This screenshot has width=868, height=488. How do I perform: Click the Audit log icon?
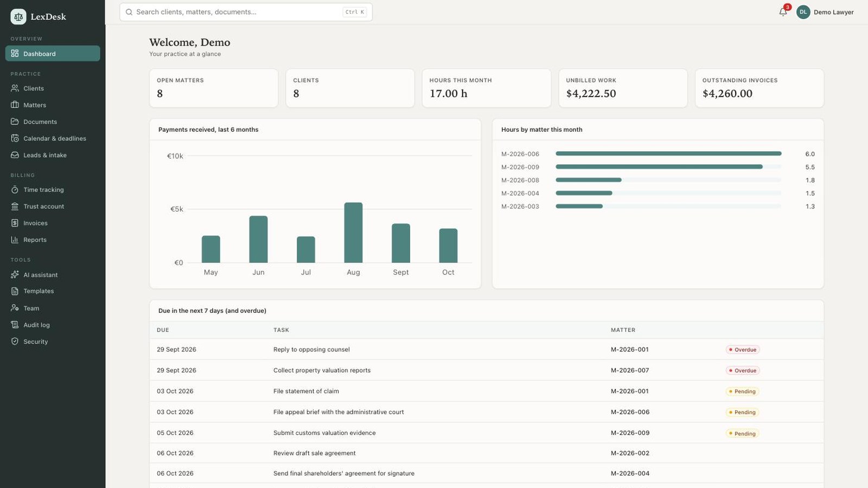pos(15,325)
